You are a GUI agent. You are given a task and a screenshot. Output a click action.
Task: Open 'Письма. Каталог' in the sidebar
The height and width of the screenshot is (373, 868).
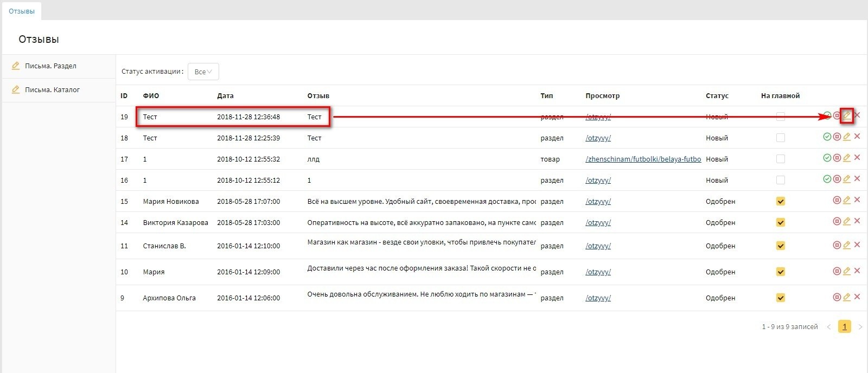tap(52, 90)
